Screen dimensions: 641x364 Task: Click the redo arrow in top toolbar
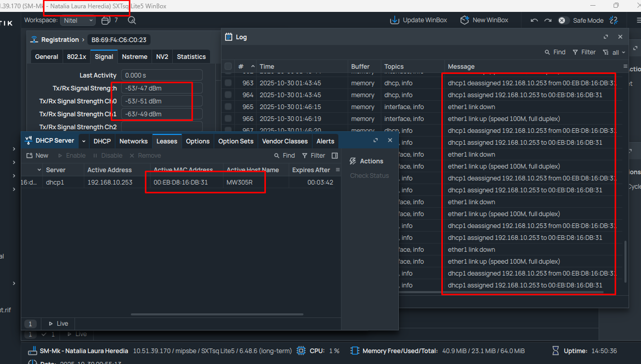pos(548,21)
